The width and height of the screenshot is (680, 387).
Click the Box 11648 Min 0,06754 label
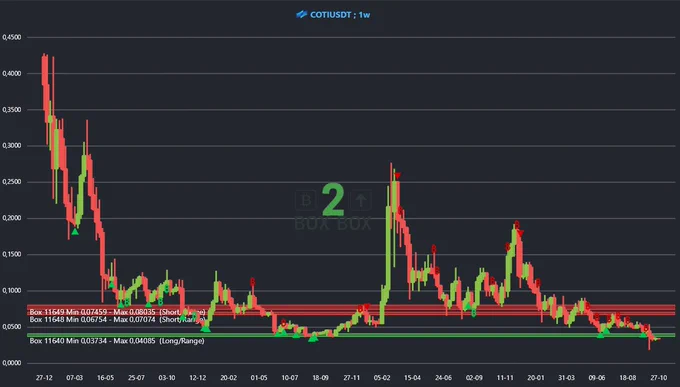click(x=117, y=319)
